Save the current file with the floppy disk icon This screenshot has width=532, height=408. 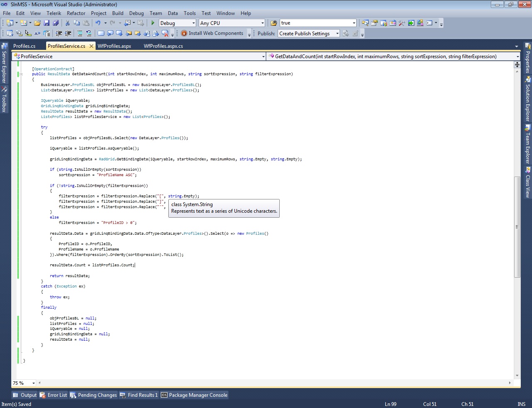tap(47, 23)
